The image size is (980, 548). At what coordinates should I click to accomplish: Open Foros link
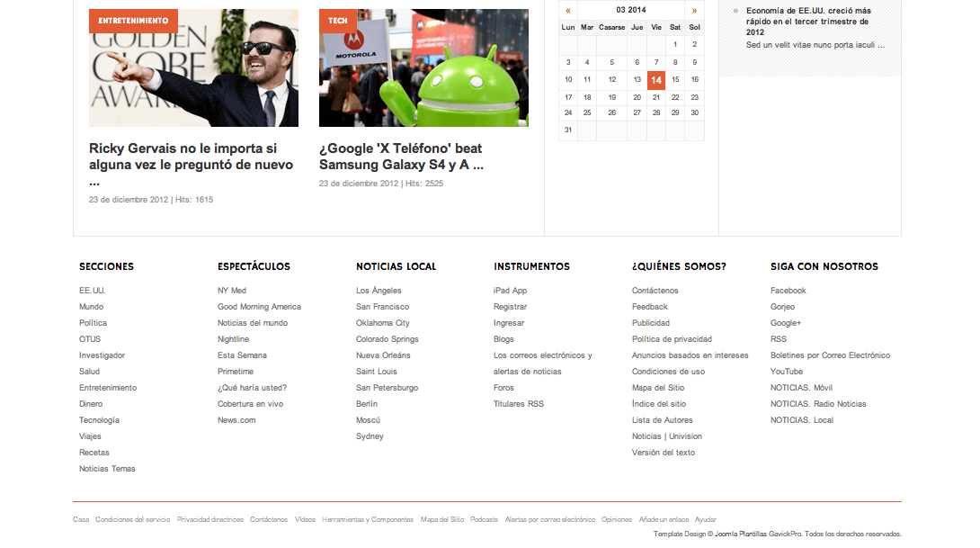[503, 388]
